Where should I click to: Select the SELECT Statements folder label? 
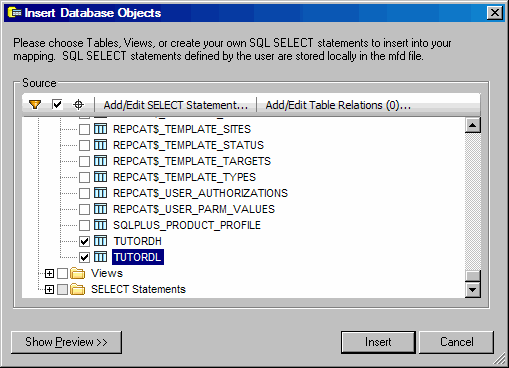138,289
